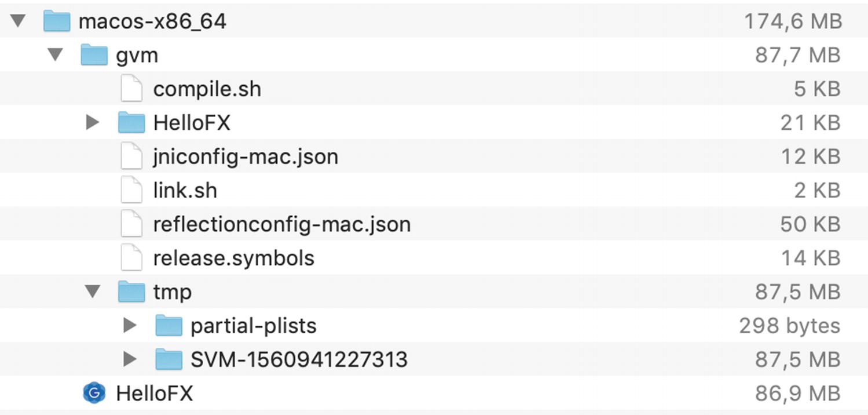868x415 pixels.
Task: Click the GraalVM icon next to HelloFX executable
Action: pyautogui.click(x=95, y=393)
